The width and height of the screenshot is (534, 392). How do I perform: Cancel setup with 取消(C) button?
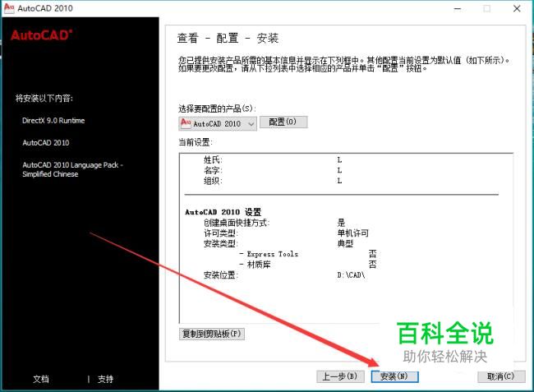[x=501, y=376]
